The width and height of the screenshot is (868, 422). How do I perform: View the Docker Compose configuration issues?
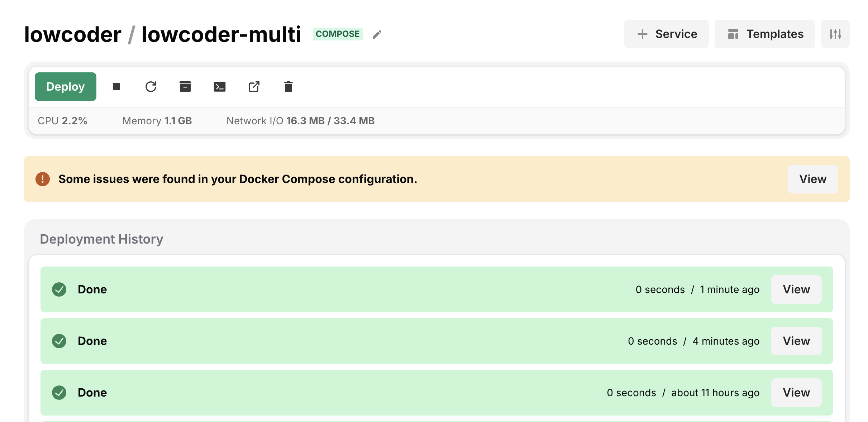click(x=812, y=179)
